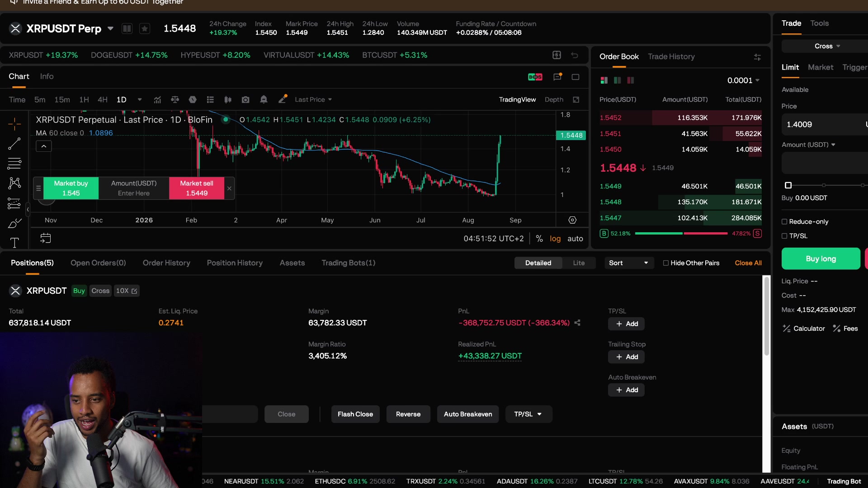
Task: Switch to Market order type tab
Action: click(x=820, y=67)
